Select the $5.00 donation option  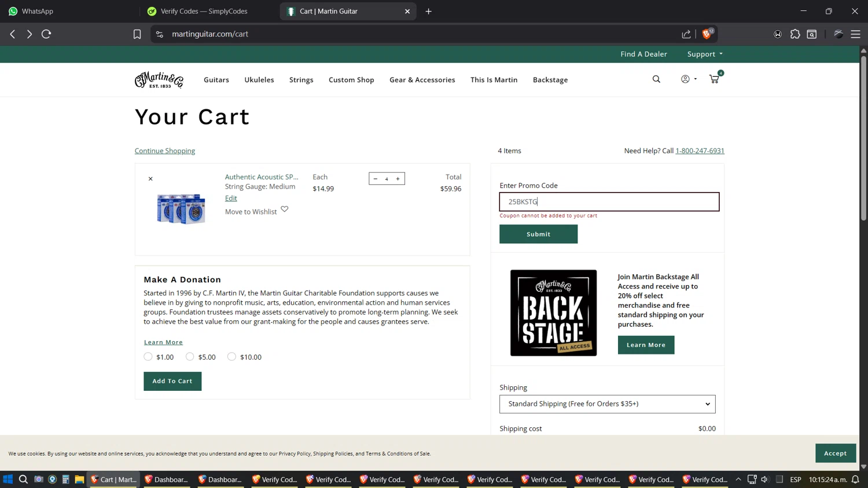(190, 357)
